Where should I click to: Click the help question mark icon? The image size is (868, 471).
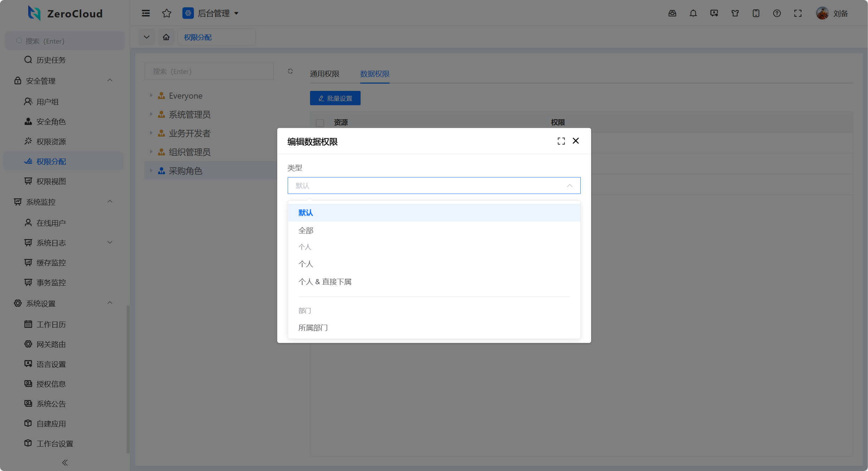pos(777,13)
